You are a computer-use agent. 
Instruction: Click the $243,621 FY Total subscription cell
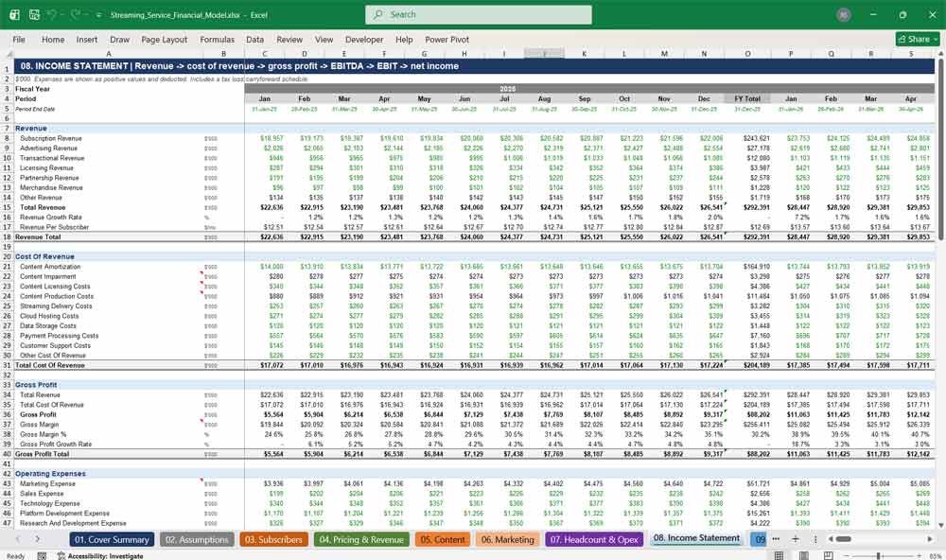click(756, 138)
